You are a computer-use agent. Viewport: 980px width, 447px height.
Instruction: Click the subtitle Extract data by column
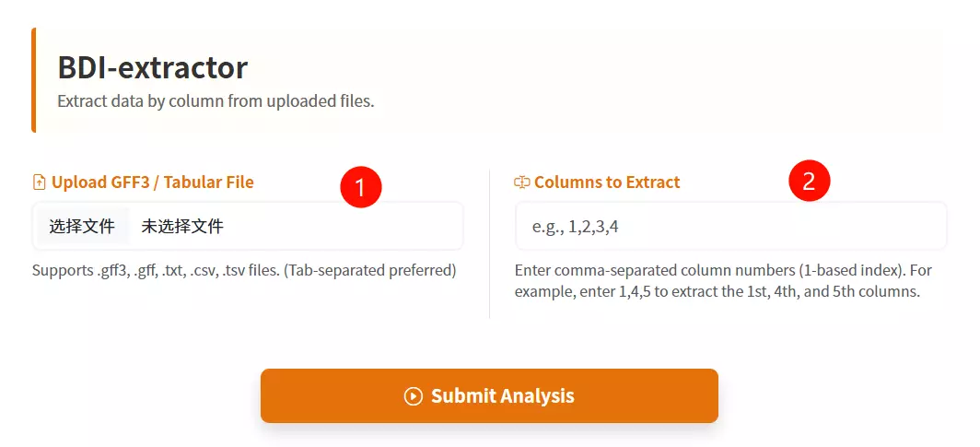pos(216,101)
